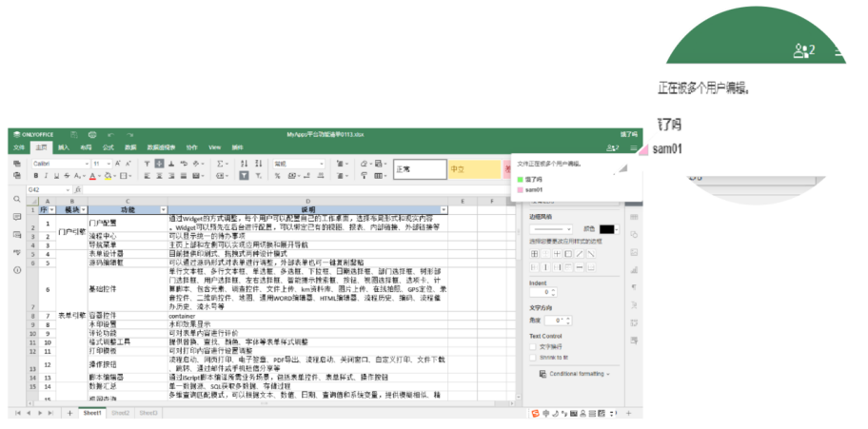868x429 pixels.
Task: Toggle bold formatting
Action: [x=36, y=176]
